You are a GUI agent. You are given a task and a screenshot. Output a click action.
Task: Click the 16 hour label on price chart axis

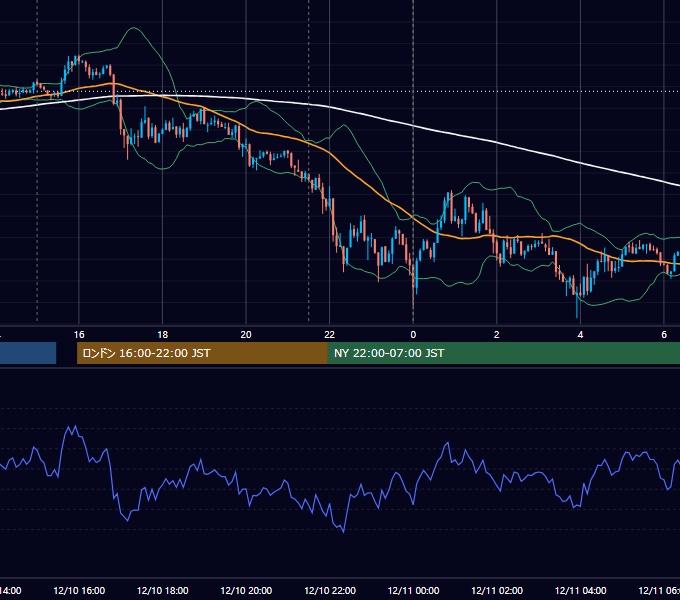click(x=79, y=335)
